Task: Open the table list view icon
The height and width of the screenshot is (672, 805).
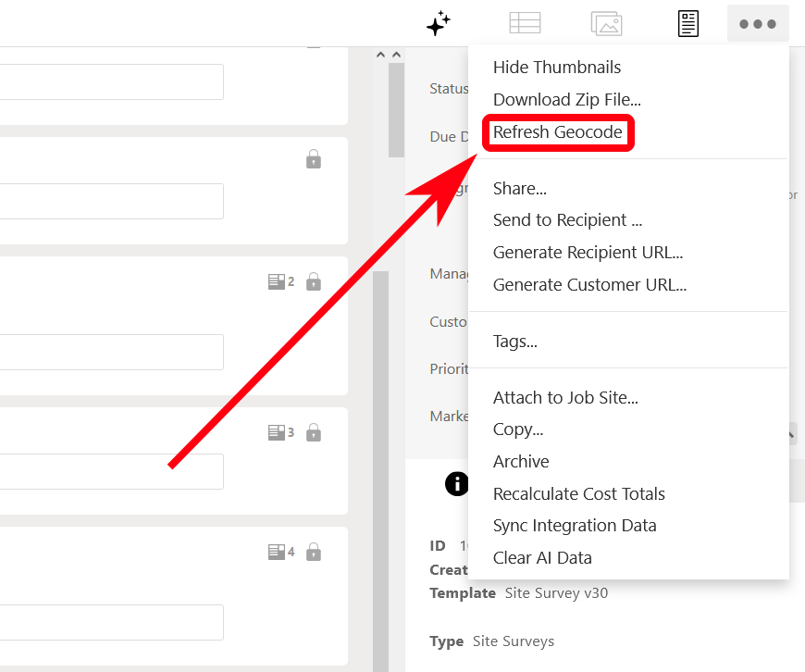Action: point(525,24)
